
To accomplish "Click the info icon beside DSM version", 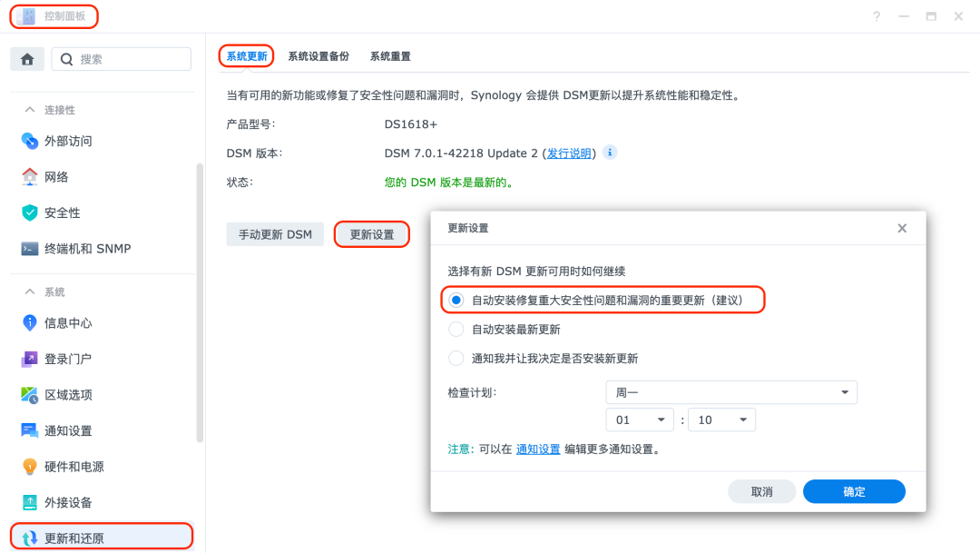I will click(610, 152).
